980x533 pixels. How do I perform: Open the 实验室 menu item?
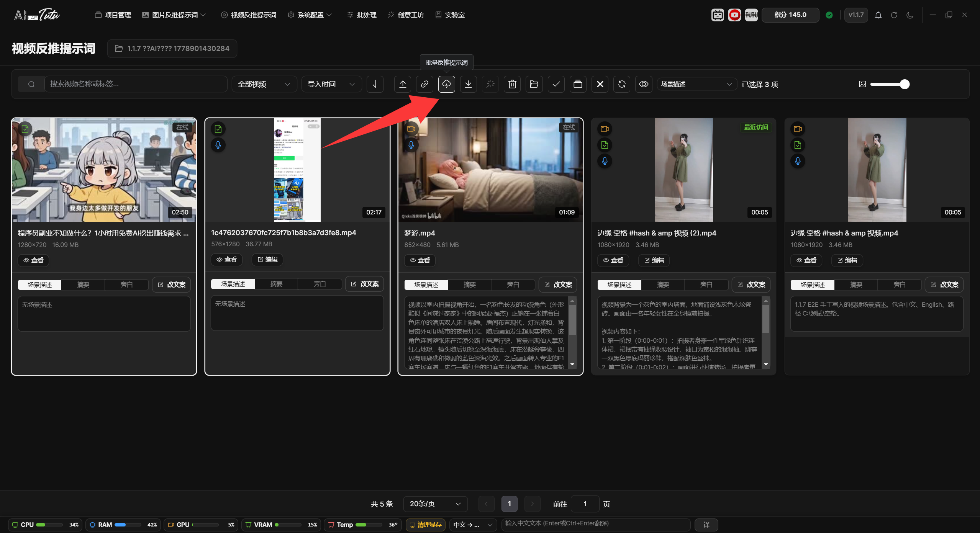click(450, 15)
